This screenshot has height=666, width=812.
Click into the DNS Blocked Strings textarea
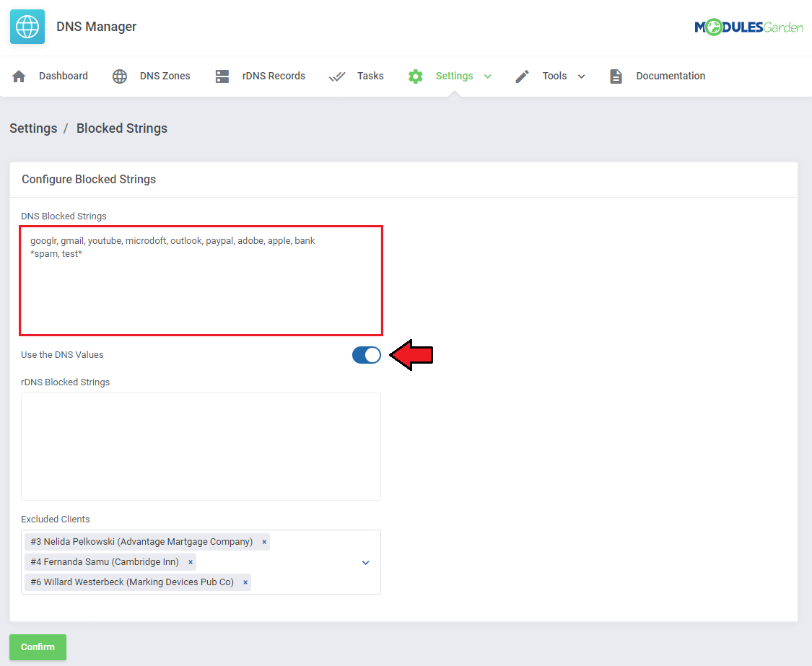pos(201,281)
